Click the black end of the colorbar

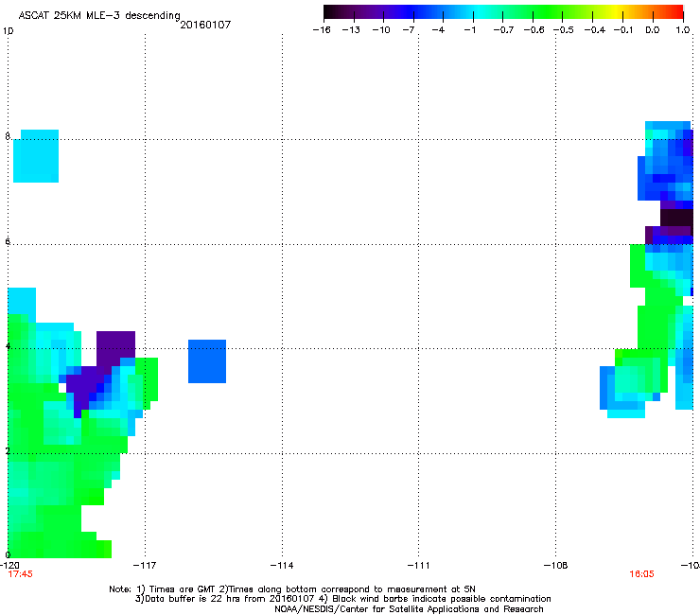[x=330, y=11]
